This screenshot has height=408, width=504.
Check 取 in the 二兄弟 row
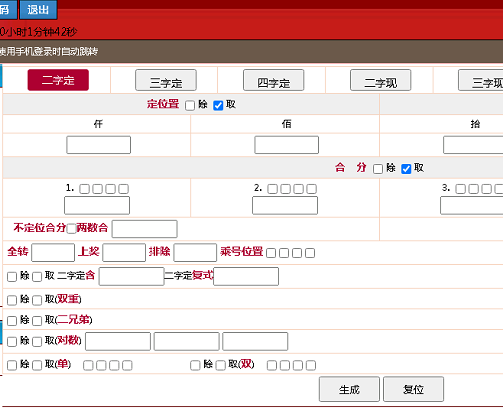[37, 321]
